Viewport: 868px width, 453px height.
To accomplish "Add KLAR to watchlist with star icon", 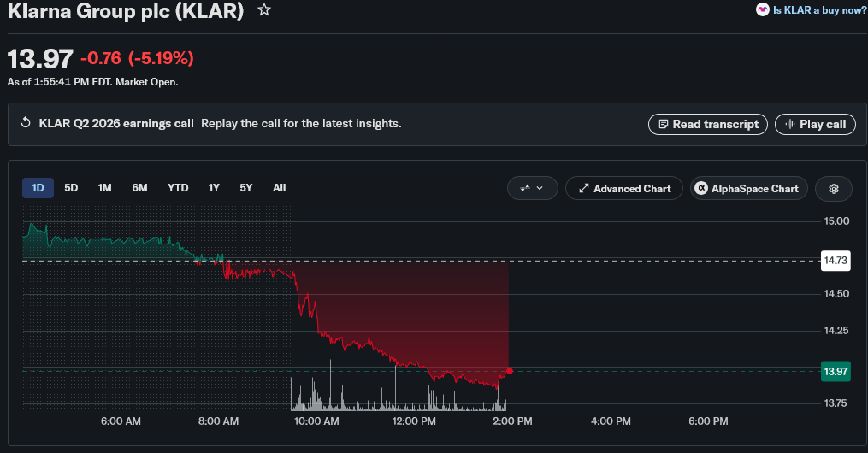I will click(264, 10).
